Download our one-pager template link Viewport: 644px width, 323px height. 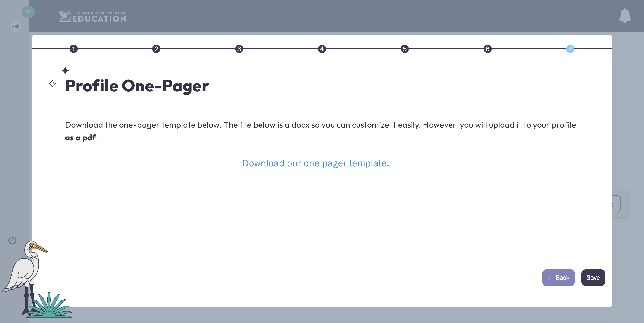[x=315, y=163]
